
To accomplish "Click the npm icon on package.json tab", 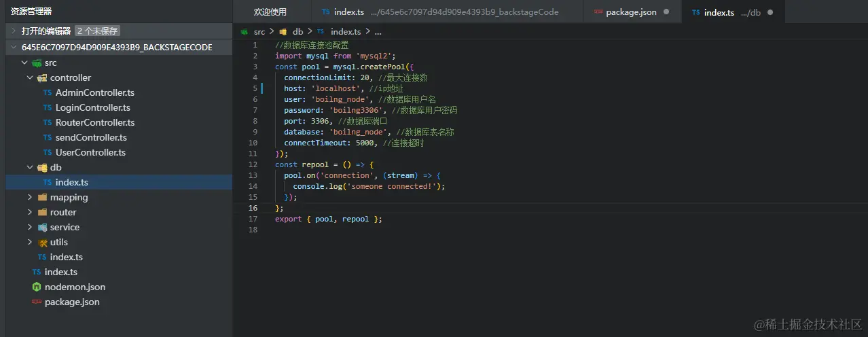I will (598, 12).
